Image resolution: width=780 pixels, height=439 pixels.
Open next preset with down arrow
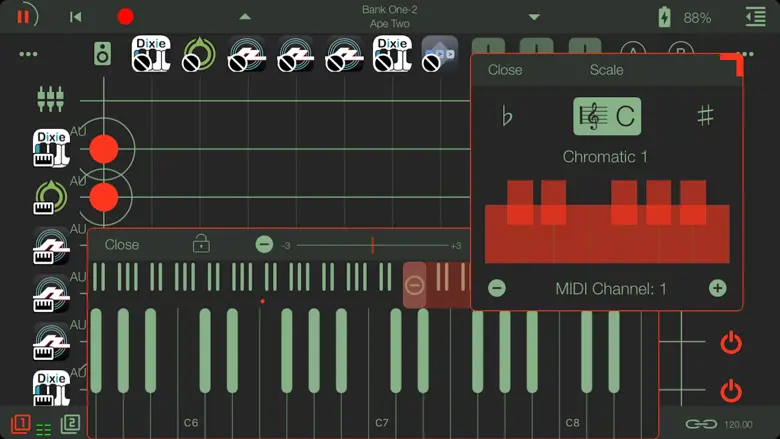(x=534, y=17)
